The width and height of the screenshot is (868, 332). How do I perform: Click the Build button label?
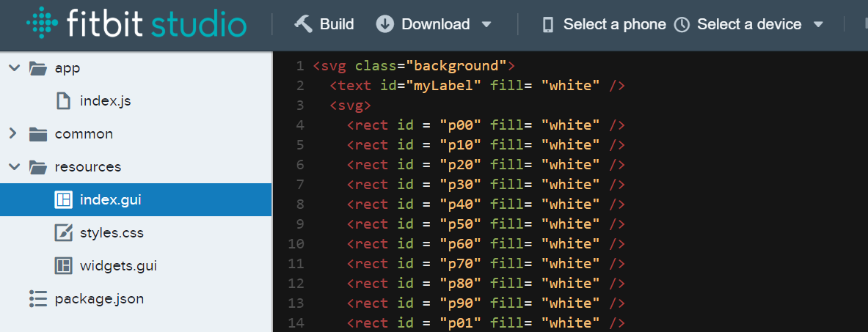[337, 24]
